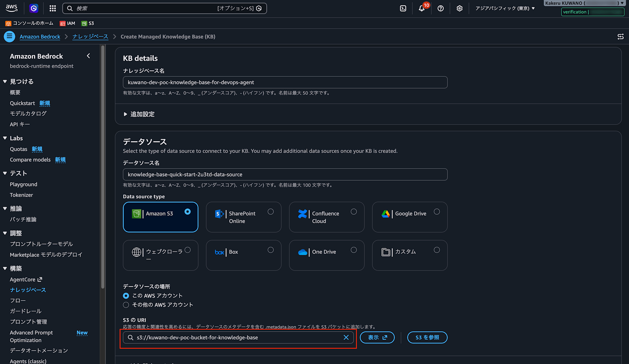Click the Google Drive logo icon
629x364 pixels.
point(386,214)
